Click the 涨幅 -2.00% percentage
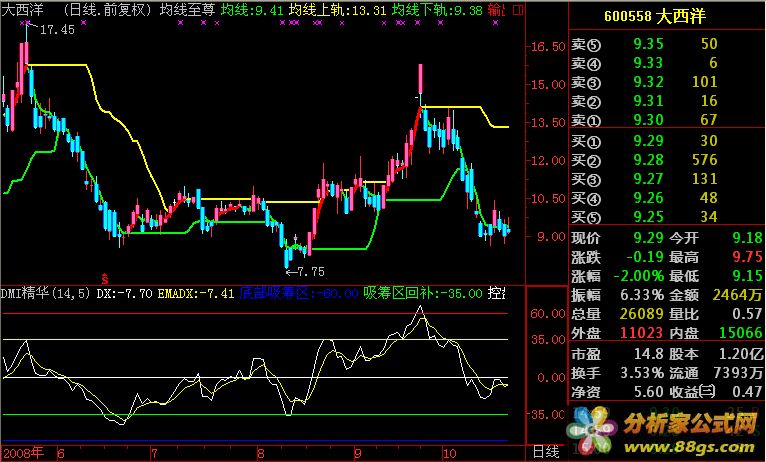 [x=617, y=276]
